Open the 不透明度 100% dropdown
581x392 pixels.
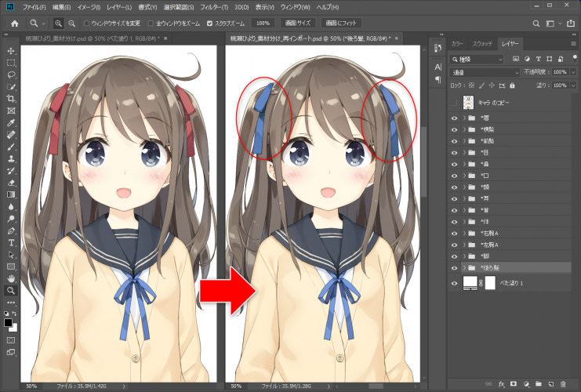[571, 71]
